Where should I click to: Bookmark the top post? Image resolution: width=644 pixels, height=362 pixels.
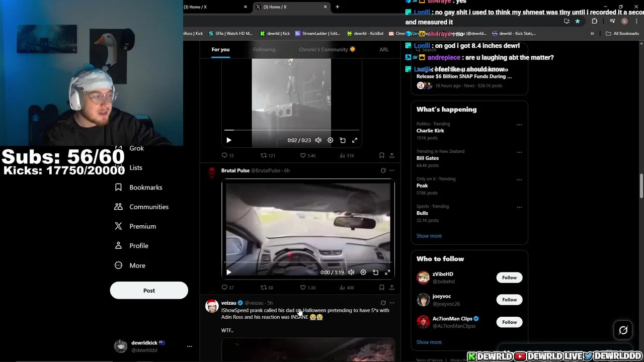pos(382,155)
